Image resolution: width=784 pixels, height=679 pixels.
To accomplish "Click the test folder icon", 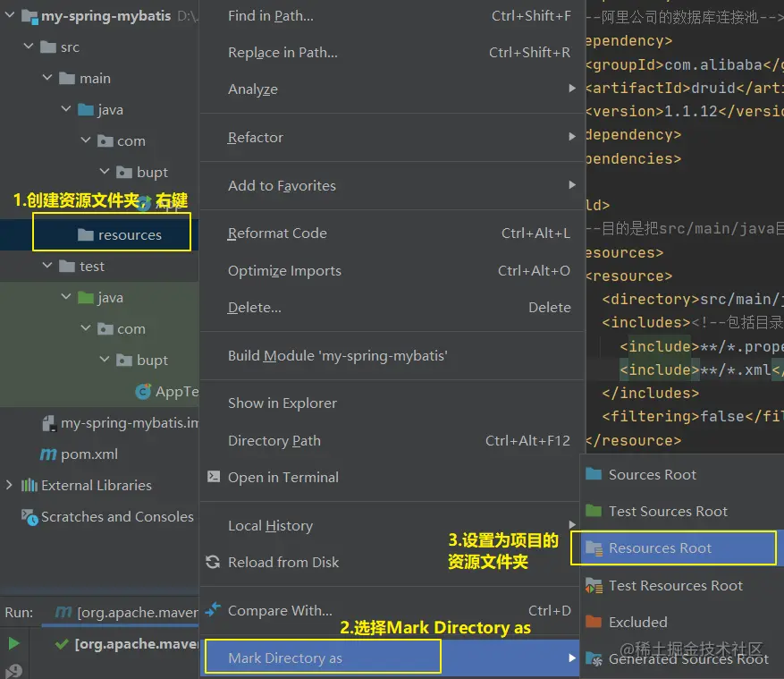I will coord(67,267).
